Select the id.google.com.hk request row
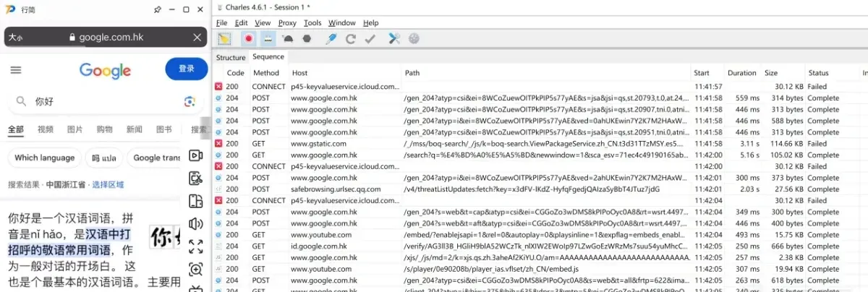868x292 pixels. [x=539, y=246]
